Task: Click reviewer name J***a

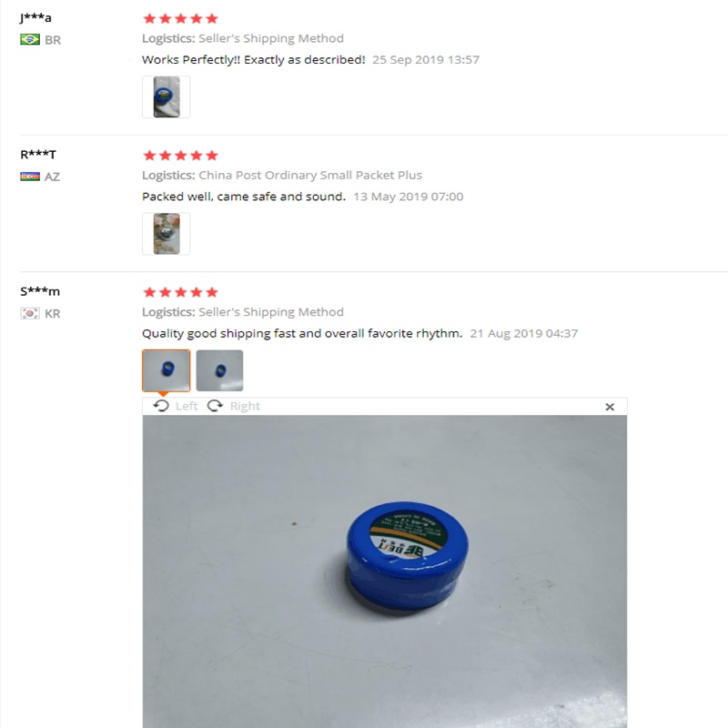Action: click(35, 17)
